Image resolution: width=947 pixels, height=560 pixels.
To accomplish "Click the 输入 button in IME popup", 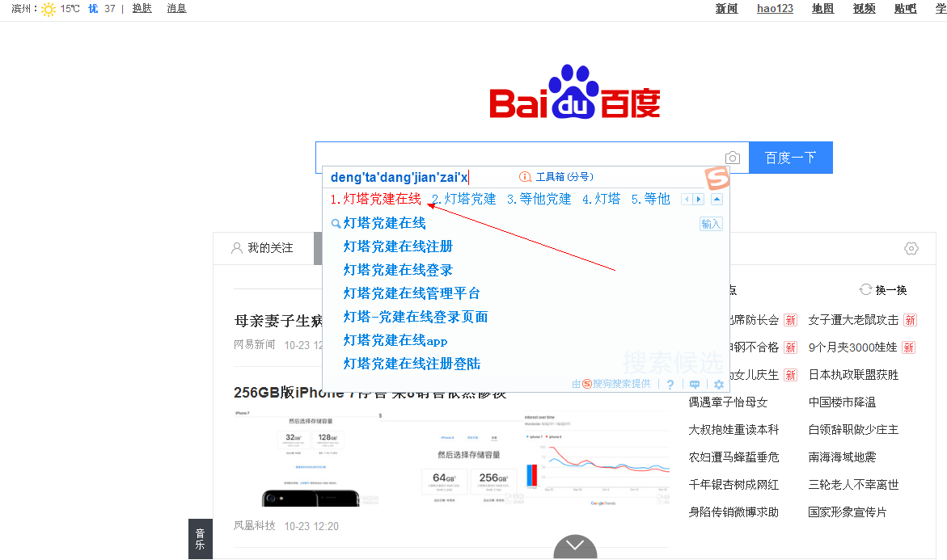I will point(711,224).
